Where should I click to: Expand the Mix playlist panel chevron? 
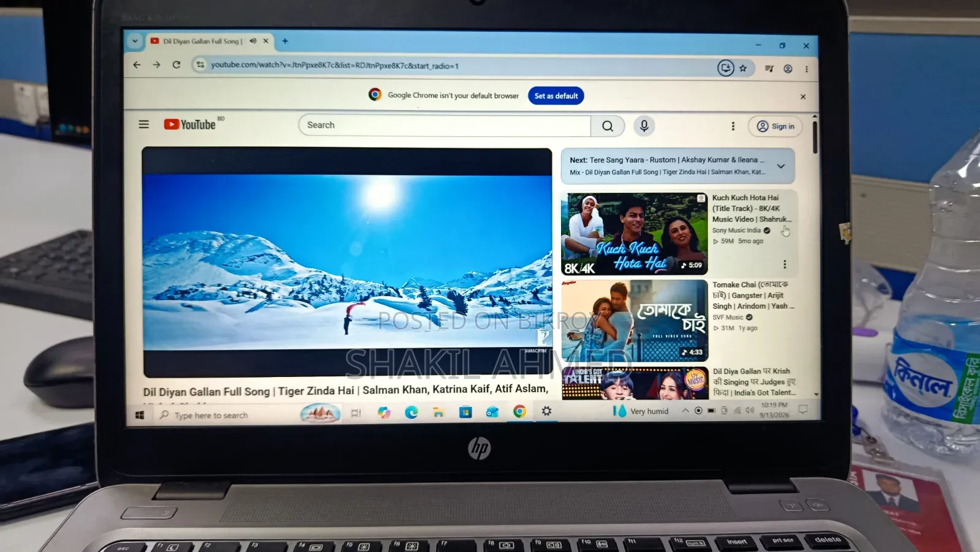pos(781,166)
